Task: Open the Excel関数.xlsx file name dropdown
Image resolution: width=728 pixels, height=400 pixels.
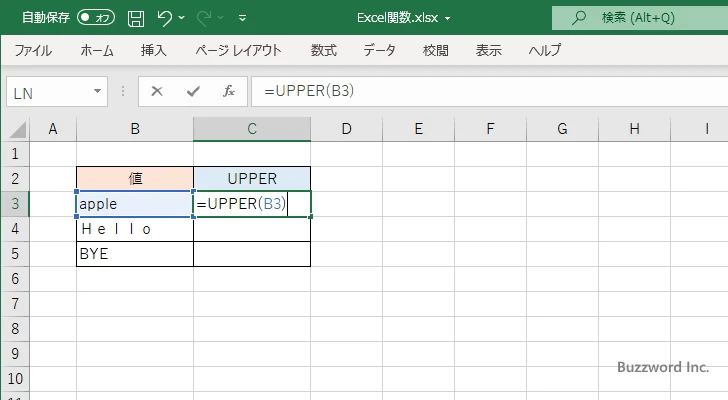Action: point(448,19)
